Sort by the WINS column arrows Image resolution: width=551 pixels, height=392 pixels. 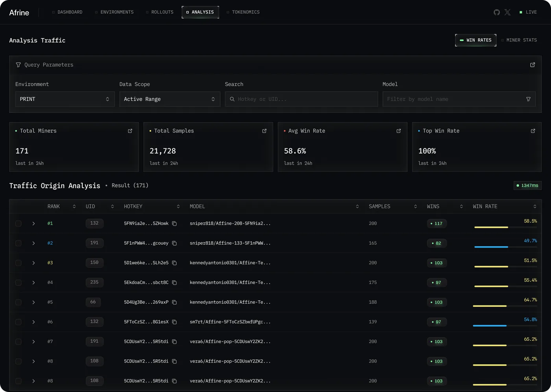pos(461,207)
